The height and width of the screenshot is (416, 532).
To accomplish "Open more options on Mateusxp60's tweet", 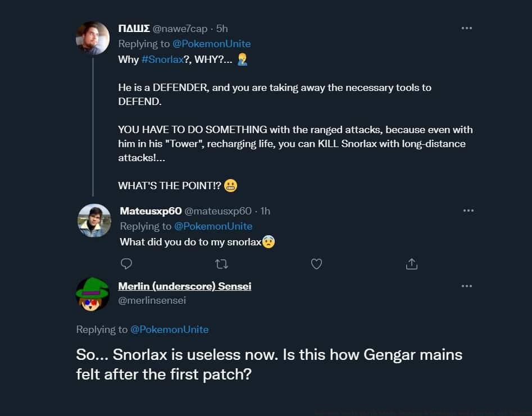I will click(469, 211).
